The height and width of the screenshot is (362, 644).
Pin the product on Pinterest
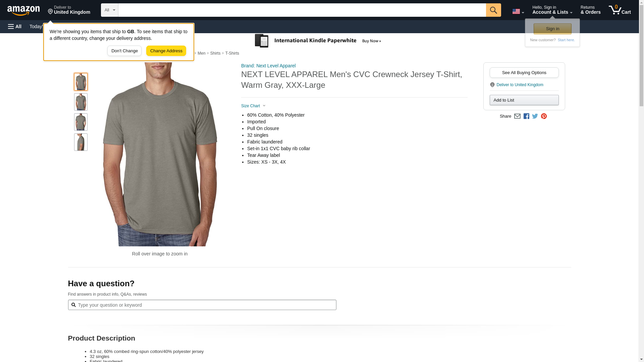coord(544,116)
